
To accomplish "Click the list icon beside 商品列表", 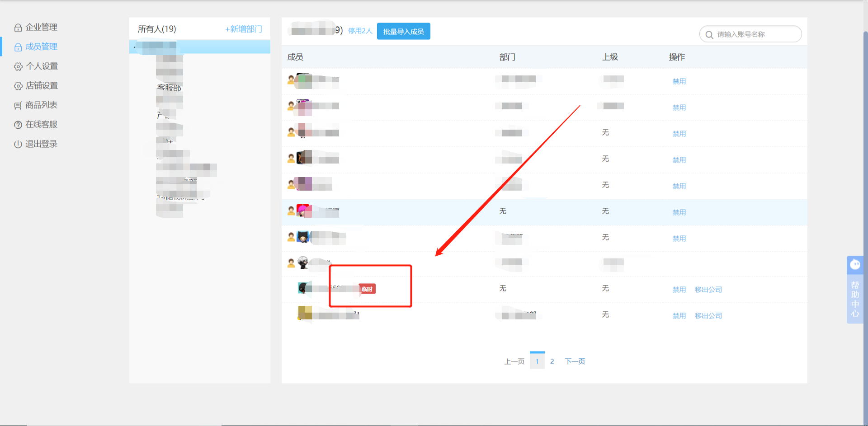I will [18, 106].
